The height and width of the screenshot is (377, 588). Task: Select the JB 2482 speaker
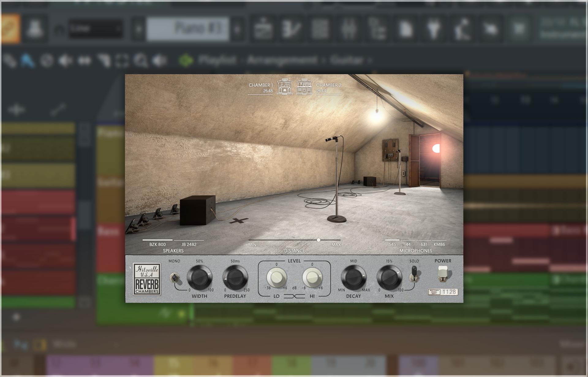point(189,244)
